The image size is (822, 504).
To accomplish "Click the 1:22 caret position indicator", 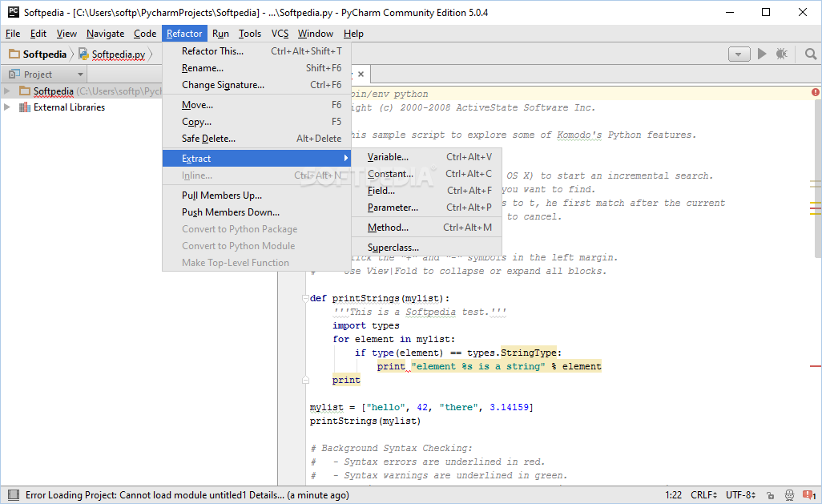I will click(673, 495).
